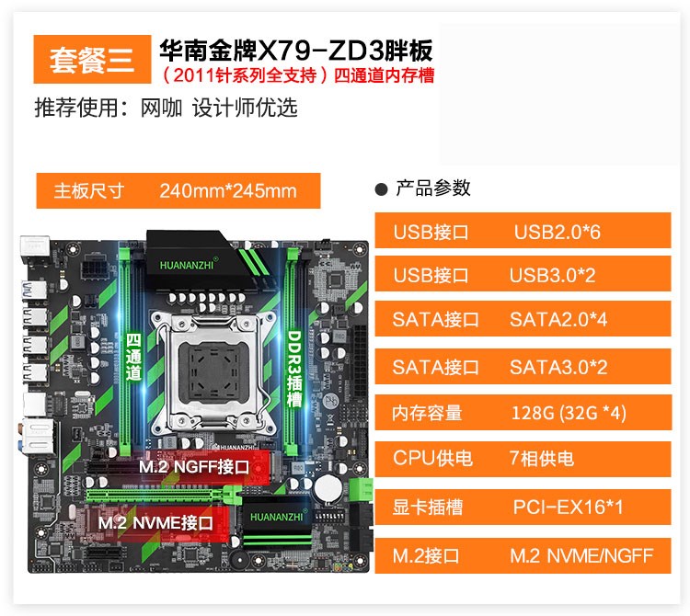690x616 pixels.
Task: Select the 显卡插槽 PCI-EX16*1 row
Action: click(523, 507)
